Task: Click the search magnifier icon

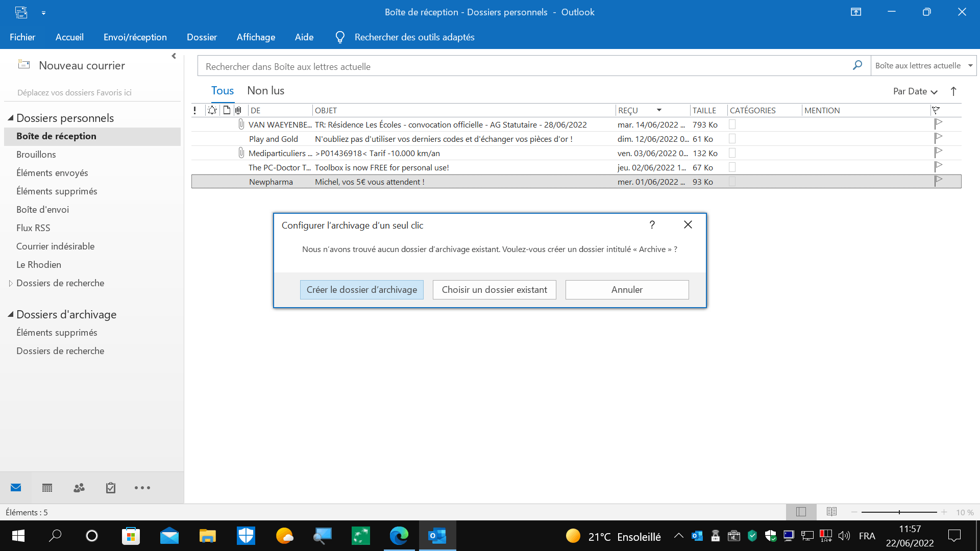Action: click(857, 65)
